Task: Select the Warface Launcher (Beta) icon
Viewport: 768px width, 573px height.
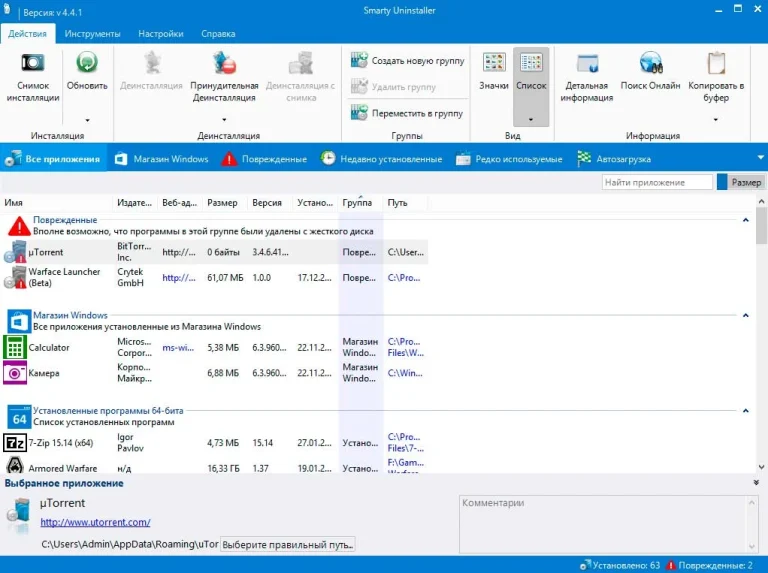Action: coord(15,278)
